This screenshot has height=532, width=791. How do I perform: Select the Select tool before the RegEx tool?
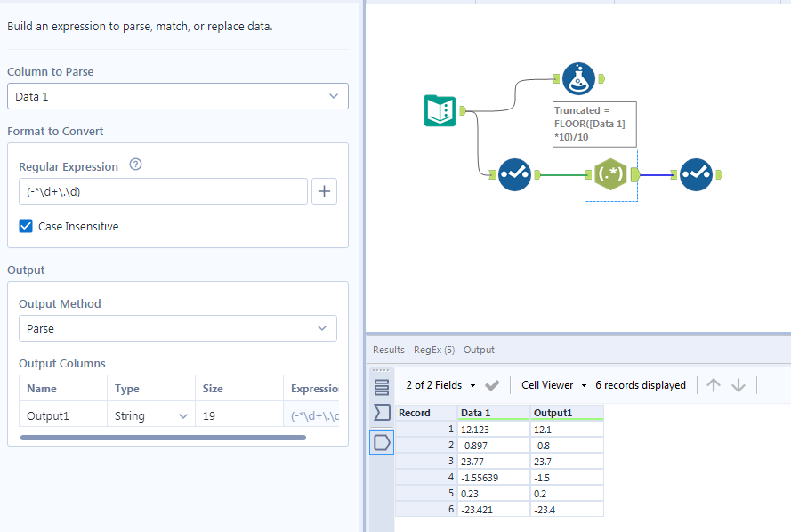pos(515,175)
